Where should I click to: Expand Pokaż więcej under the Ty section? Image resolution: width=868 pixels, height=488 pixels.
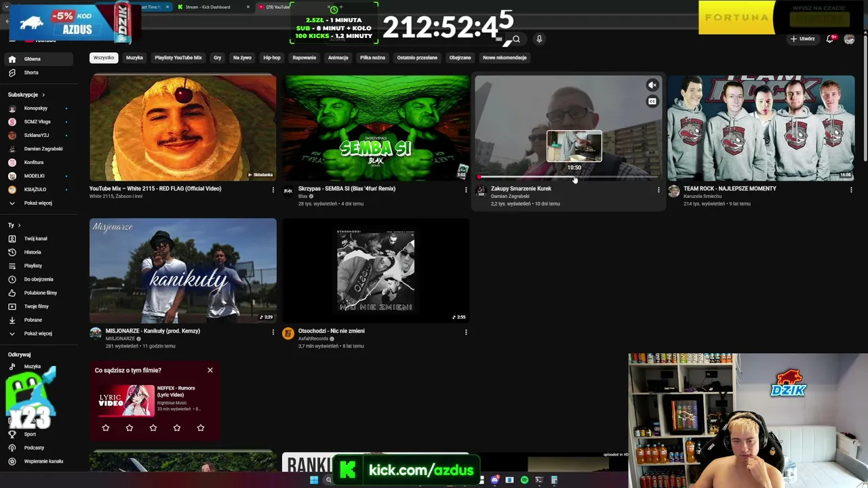pyautogui.click(x=37, y=333)
